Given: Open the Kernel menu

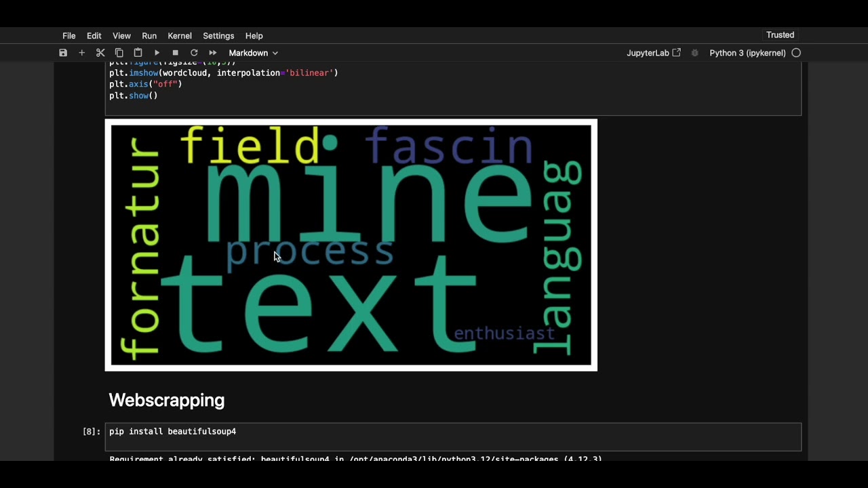Looking at the screenshot, I should click(180, 36).
